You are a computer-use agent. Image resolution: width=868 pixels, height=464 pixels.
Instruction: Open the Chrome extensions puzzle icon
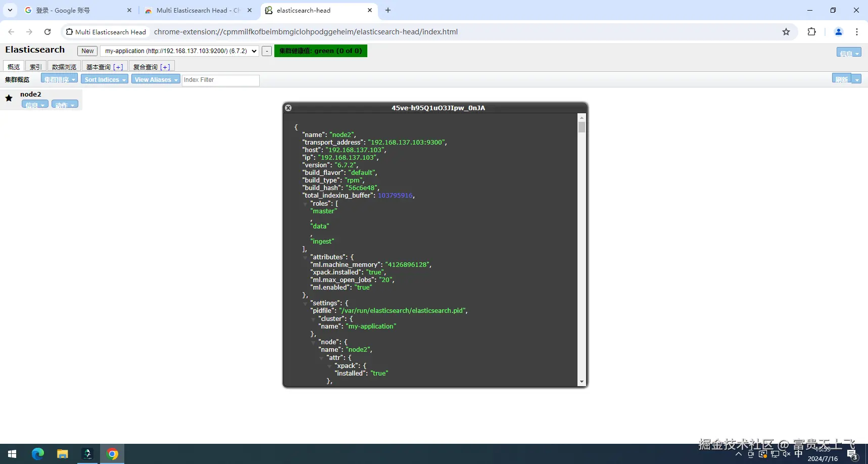click(x=812, y=32)
